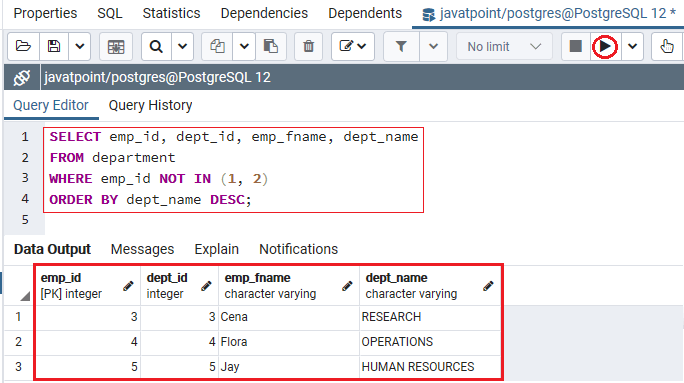684x383 pixels.
Task: Click the word department in query line 2
Action: pyautogui.click(x=134, y=157)
